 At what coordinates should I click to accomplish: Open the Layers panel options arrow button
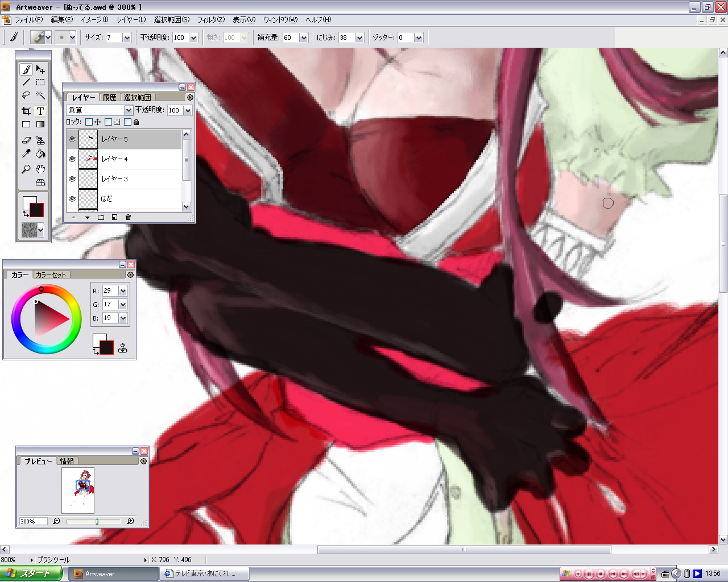(190, 97)
